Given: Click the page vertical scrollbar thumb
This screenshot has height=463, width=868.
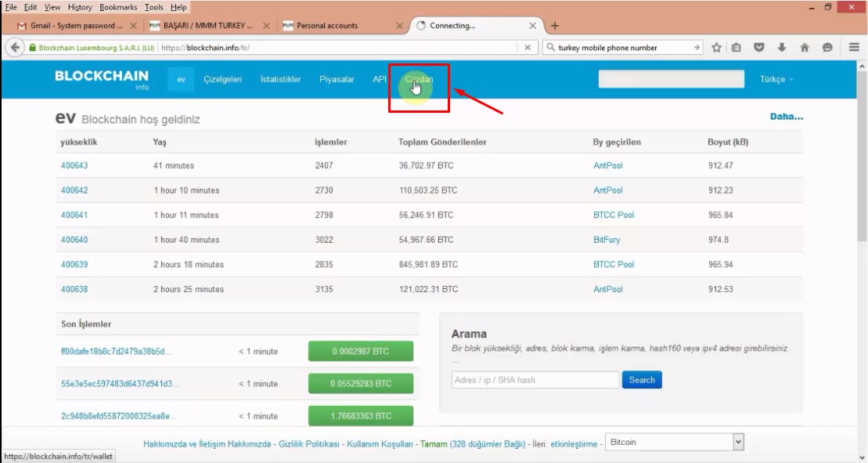Looking at the screenshot, I should coord(862,155).
